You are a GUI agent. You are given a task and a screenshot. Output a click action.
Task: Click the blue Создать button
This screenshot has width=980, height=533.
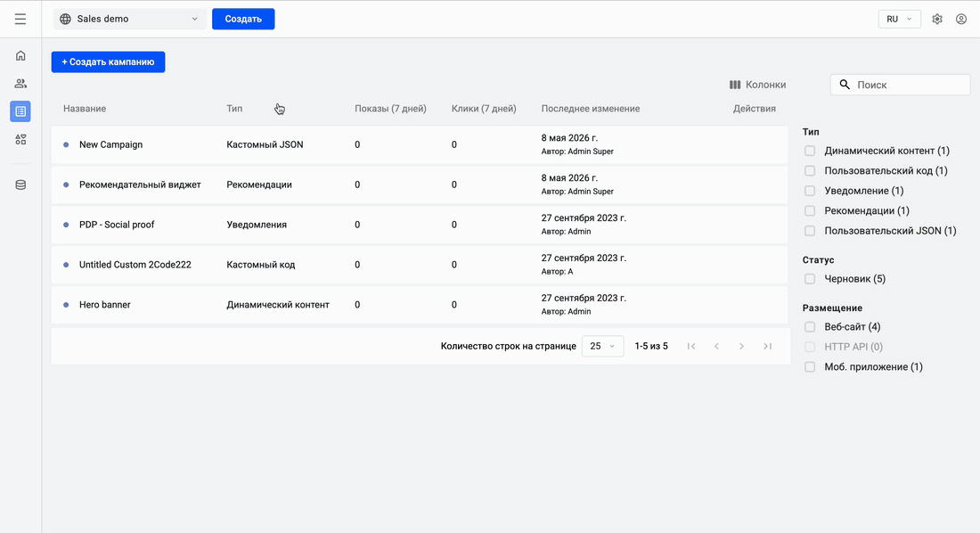pos(243,19)
